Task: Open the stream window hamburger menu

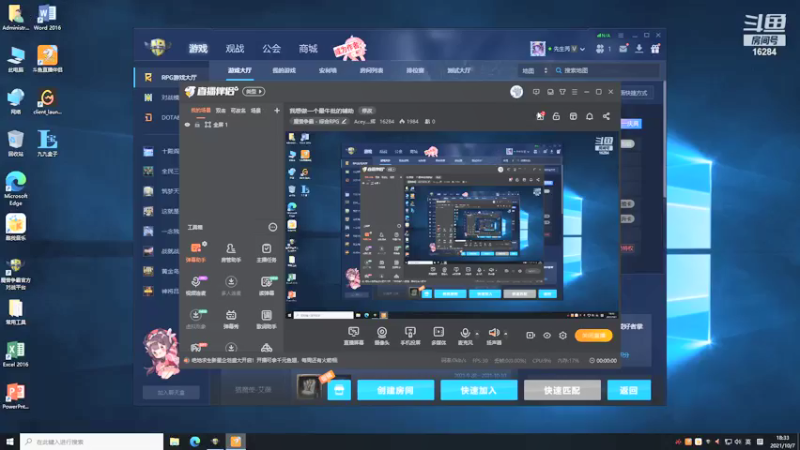Action: 574,92
